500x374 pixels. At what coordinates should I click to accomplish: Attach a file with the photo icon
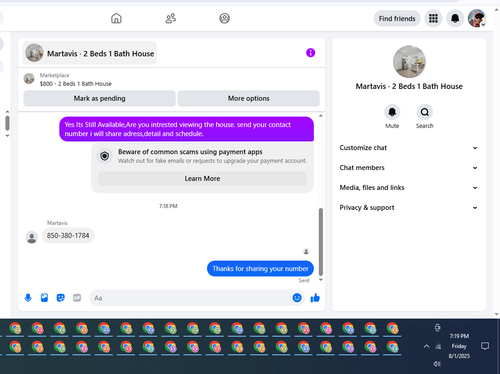(44, 298)
